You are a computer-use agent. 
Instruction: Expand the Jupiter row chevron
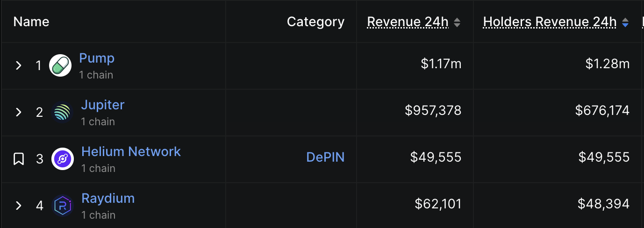coord(19,112)
